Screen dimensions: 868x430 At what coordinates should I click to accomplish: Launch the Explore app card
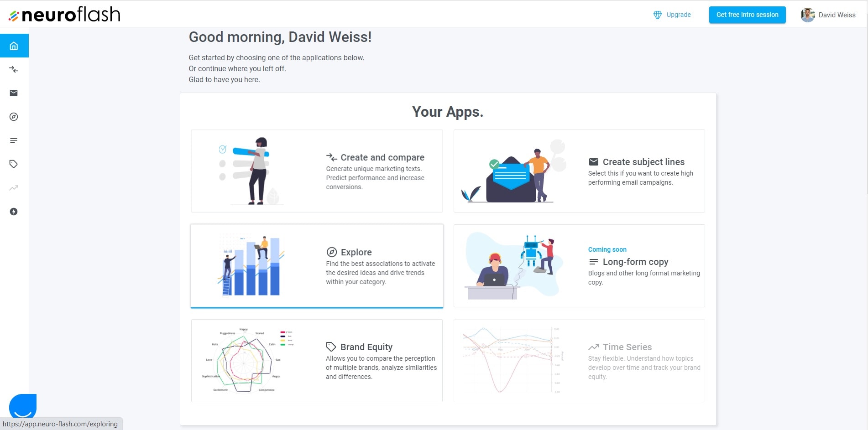pos(317,266)
